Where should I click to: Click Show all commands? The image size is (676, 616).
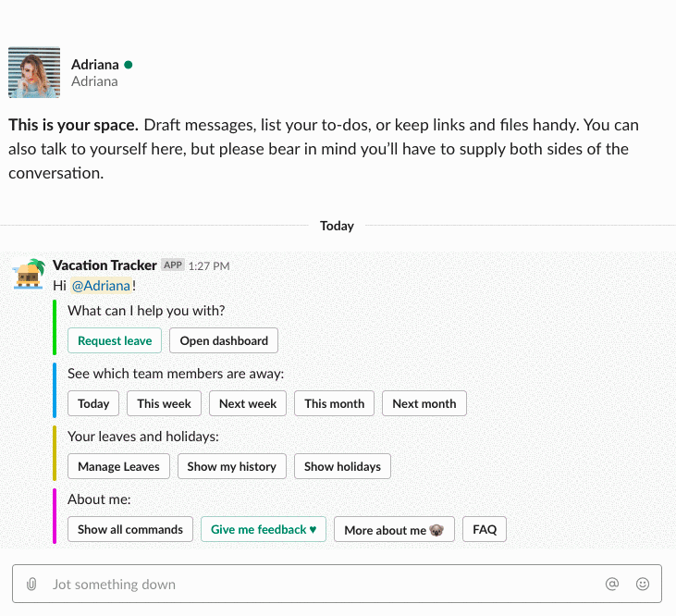[x=130, y=529]
